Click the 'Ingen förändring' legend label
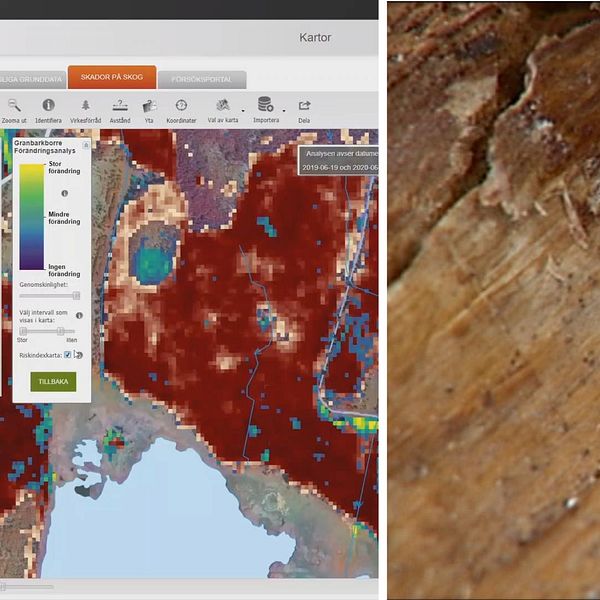The width and height of the screenshot is (600, 600). [x=64, y=270]
